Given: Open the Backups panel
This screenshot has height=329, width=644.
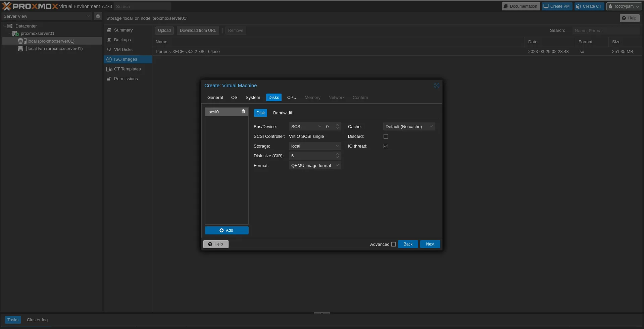Looking at the screenshot, I should pyautogui.click(x=122, y=40).
